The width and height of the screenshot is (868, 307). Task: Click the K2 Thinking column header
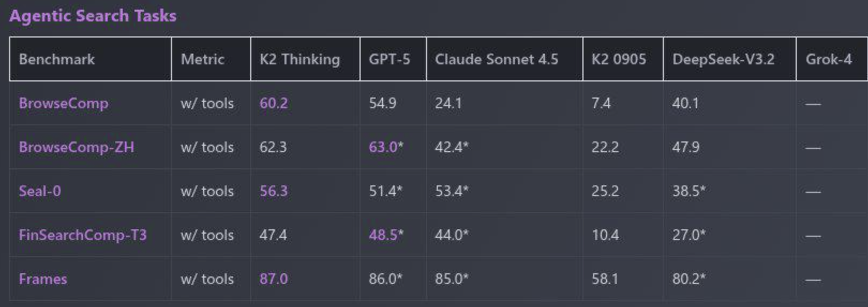coord(300,59)
